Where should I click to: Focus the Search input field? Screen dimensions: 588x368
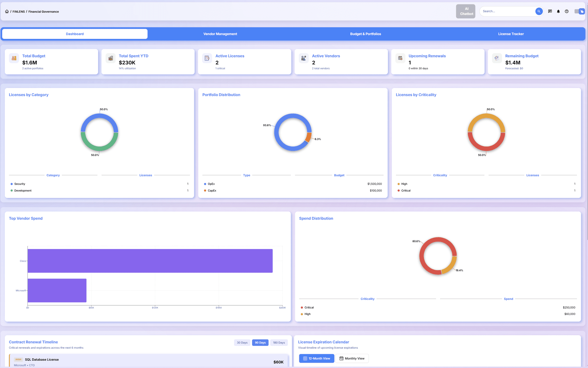tap(507, 11)
